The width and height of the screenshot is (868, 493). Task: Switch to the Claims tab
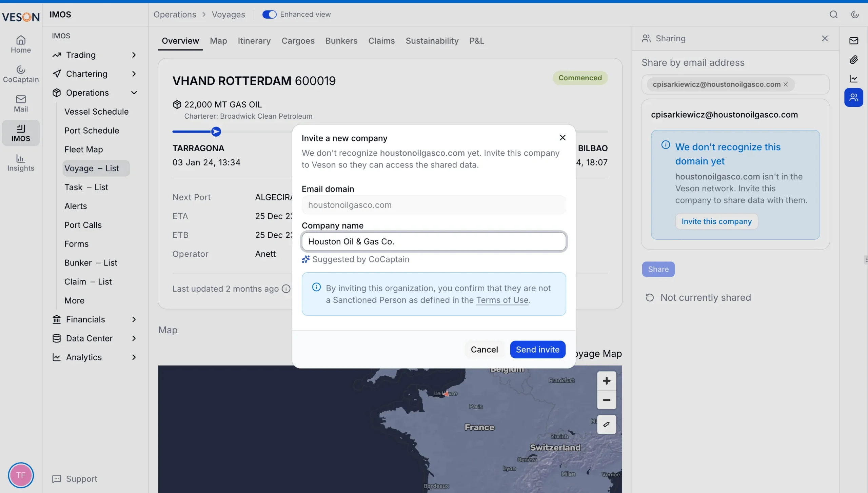[381, 41]
